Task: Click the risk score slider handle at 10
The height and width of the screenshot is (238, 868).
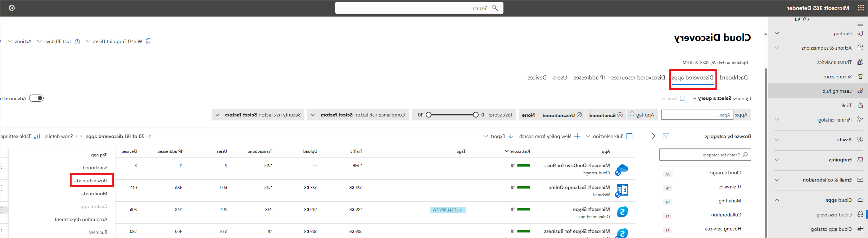Action: click(428, 115)
